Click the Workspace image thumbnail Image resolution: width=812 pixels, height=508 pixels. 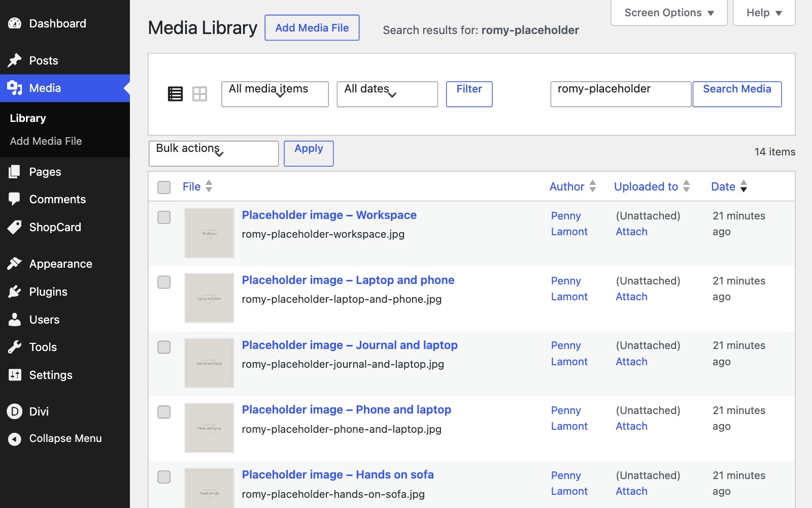point(209,233)
